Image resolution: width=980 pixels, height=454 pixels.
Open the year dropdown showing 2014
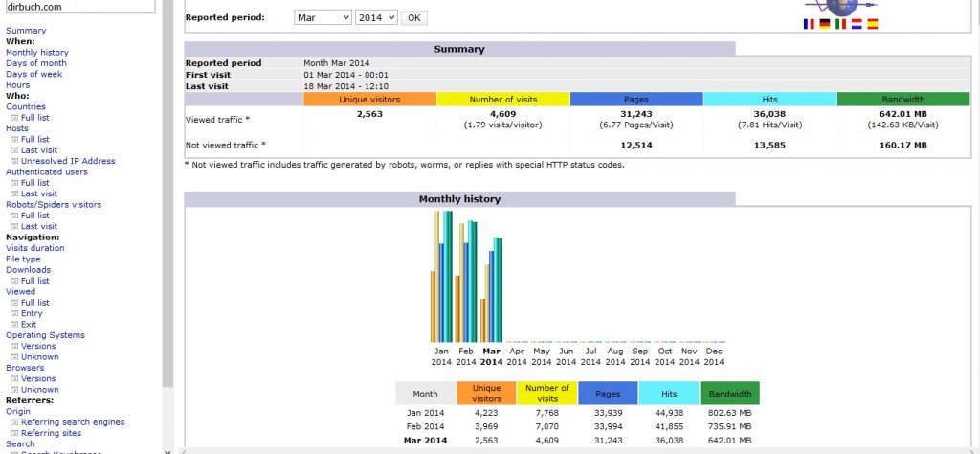376,18
